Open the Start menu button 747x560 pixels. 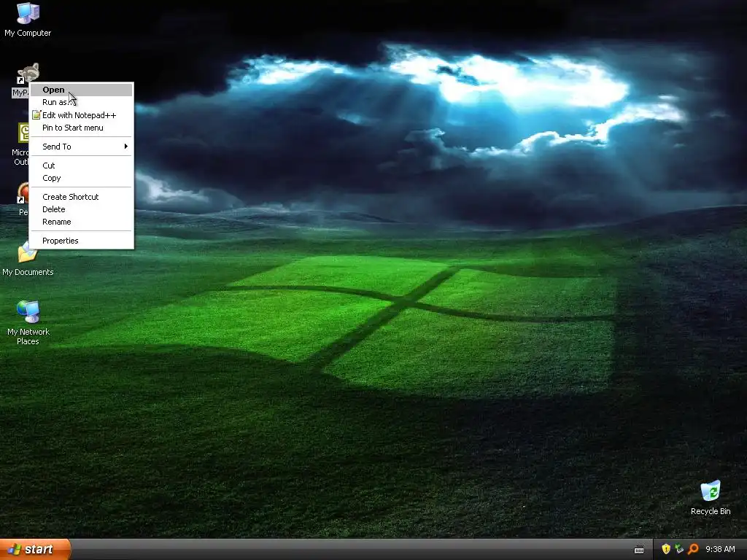tap(35, 549)
